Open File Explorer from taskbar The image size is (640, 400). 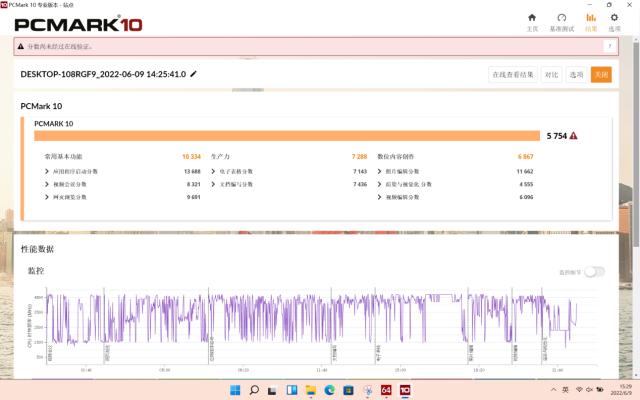311,390
